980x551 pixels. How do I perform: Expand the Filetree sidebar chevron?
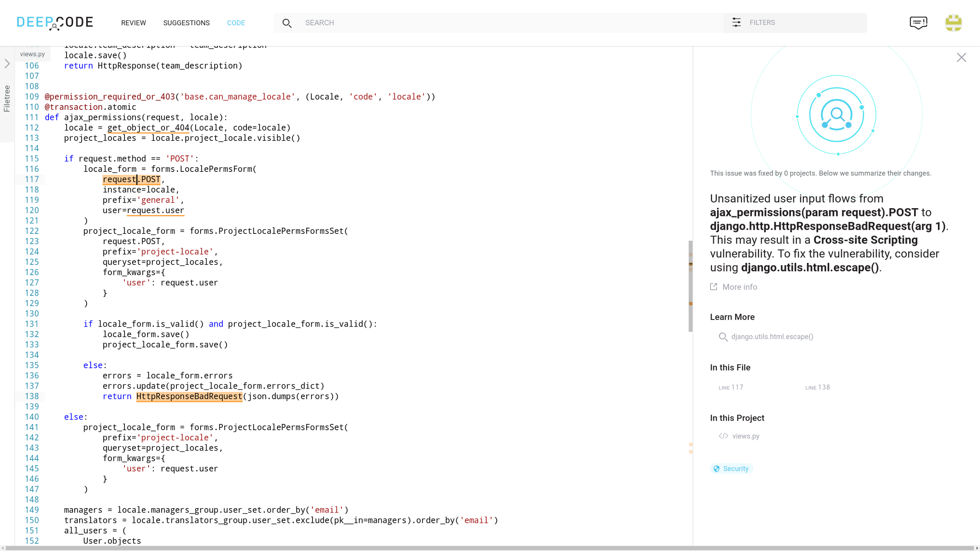click(7, 64)
